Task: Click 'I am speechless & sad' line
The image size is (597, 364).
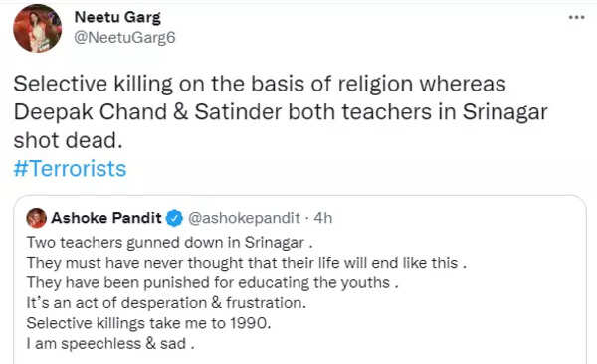Action: [110, 344]
